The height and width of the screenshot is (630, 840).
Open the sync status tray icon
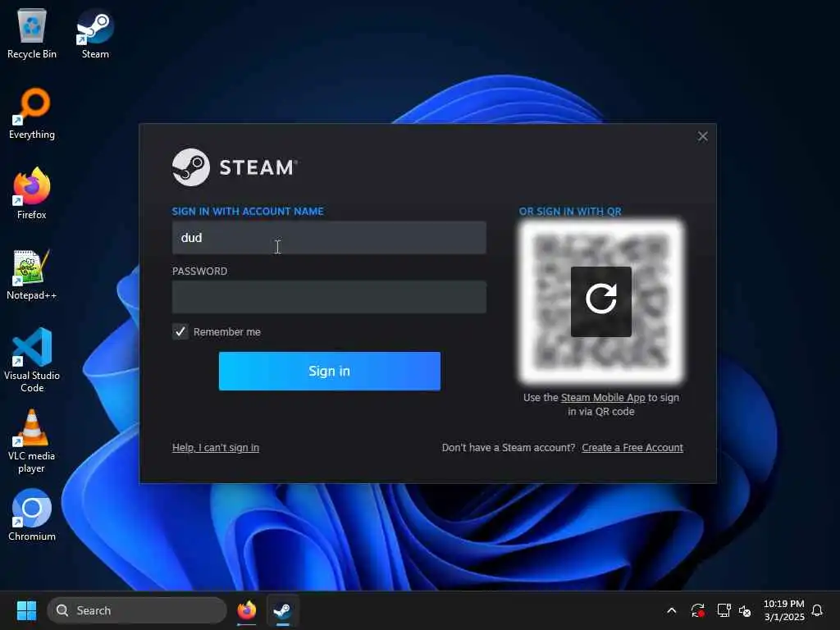coord(697,610)
